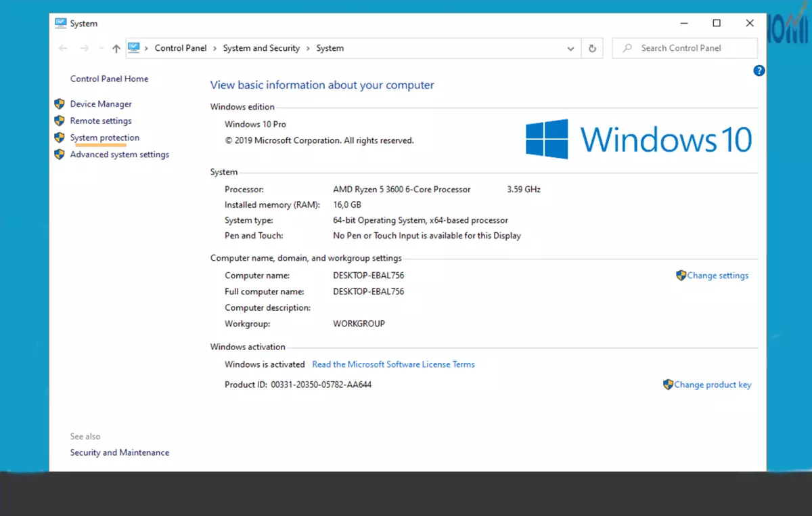Close the System window

tap(750, 23)
